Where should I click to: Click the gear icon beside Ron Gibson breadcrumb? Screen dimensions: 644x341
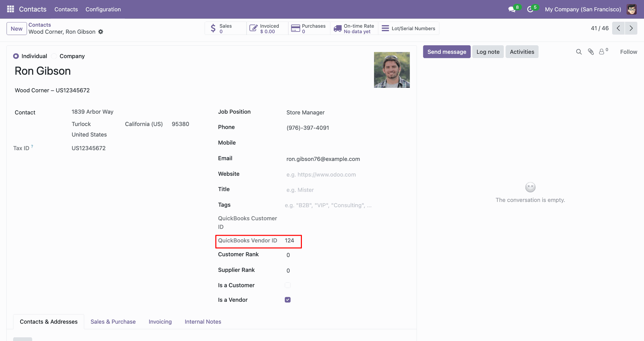point(101,32)
